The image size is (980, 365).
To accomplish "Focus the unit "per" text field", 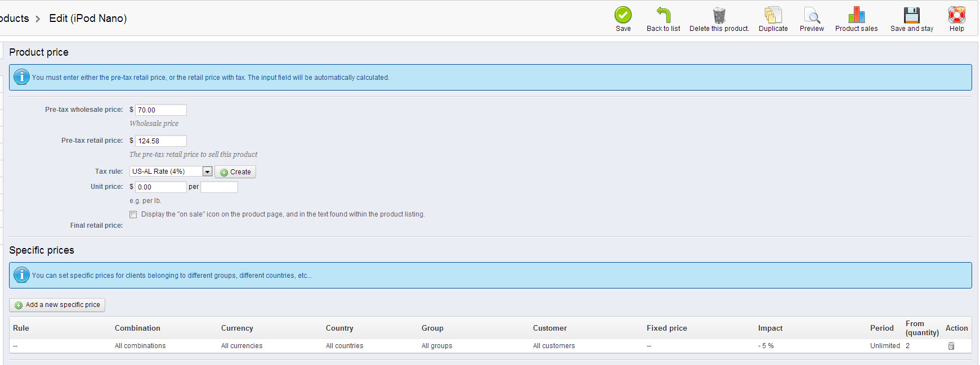I will click(x=219, y=187).
